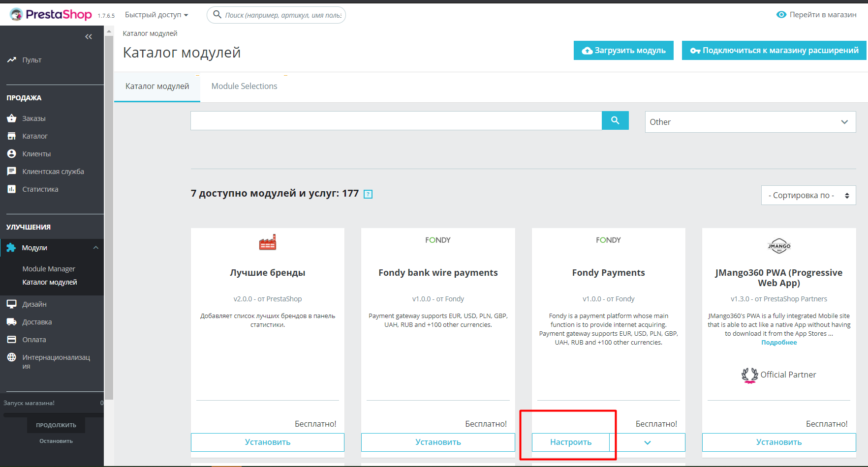Collapse the Модули sidebar section
868x467 pixels.
pyautogui.click(x=96, y=248)
